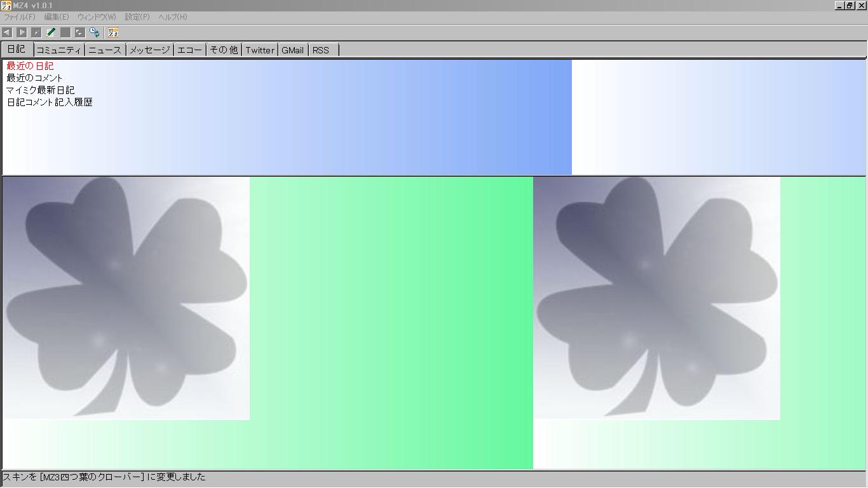Click the 日記コメント記入履歴 list entry
Viewport: 868px width, 488px height.
[x=50, y=102]
